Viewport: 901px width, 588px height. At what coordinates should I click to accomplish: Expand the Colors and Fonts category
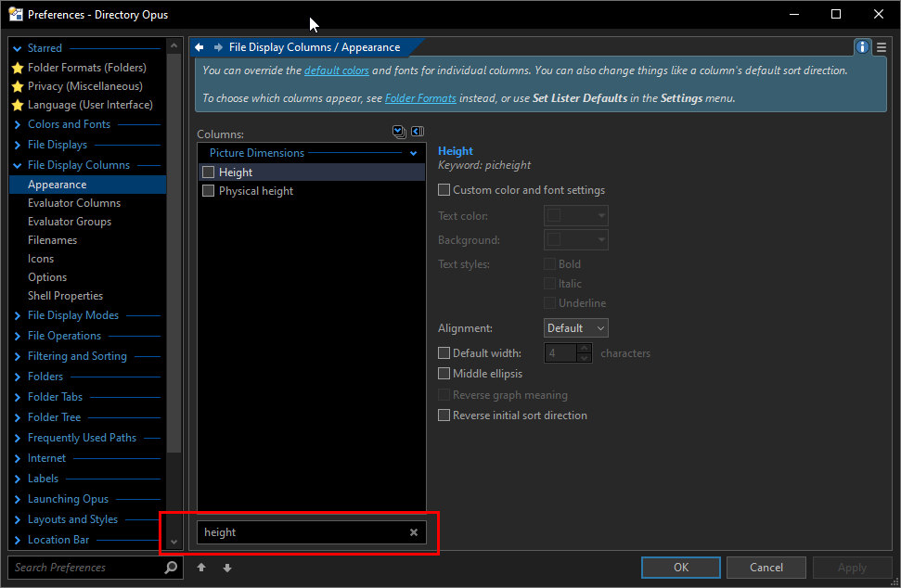(18, 124)
